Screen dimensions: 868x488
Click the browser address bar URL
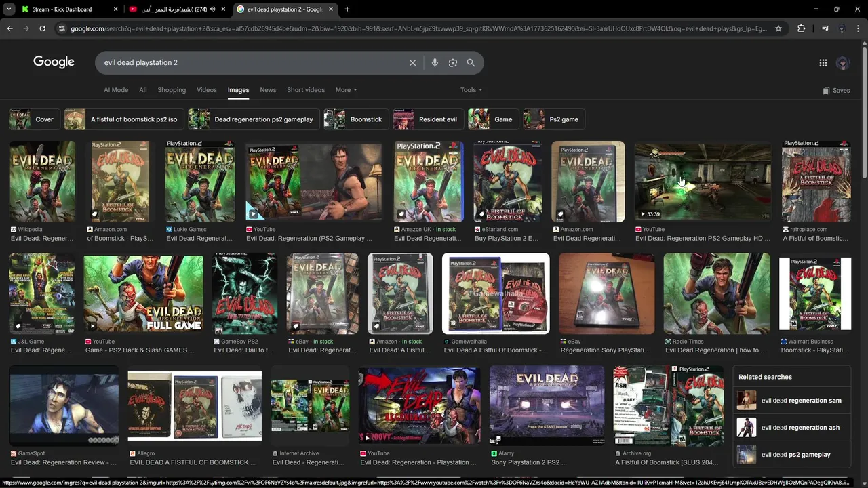[419, 28]
